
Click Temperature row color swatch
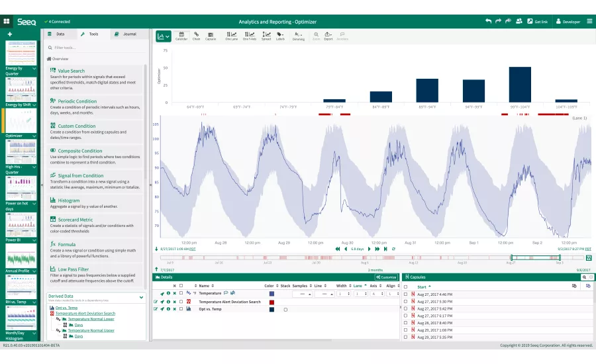[272, 294]
